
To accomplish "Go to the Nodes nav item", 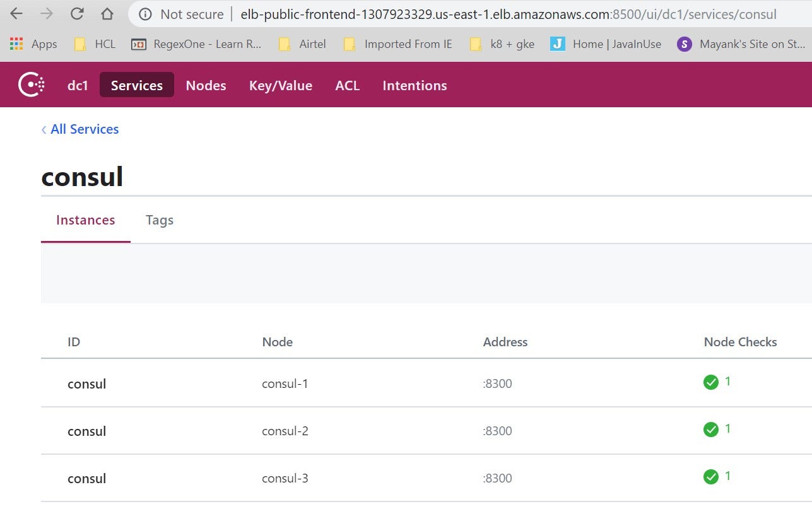I will point(206,85).
